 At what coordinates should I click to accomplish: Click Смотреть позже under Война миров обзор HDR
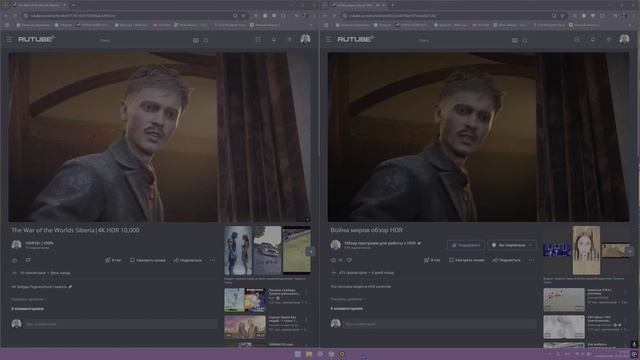[467, 260]
